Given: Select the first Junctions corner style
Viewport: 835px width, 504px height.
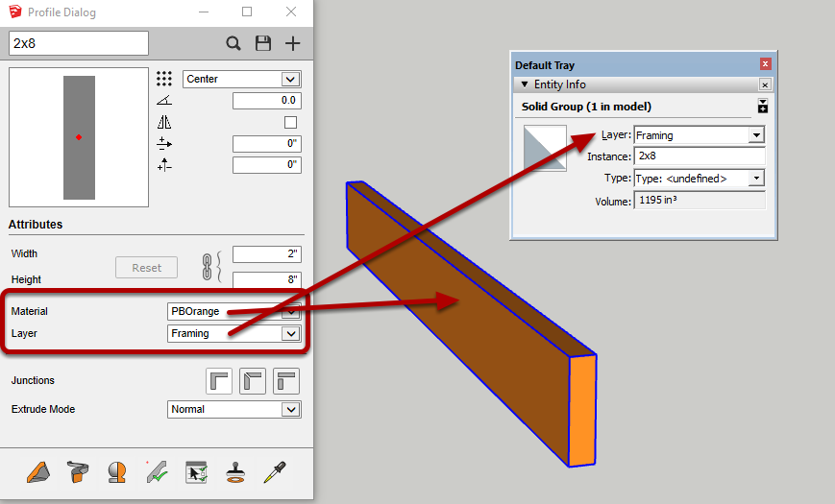Looking at the screenshot, I should (219, 381).
